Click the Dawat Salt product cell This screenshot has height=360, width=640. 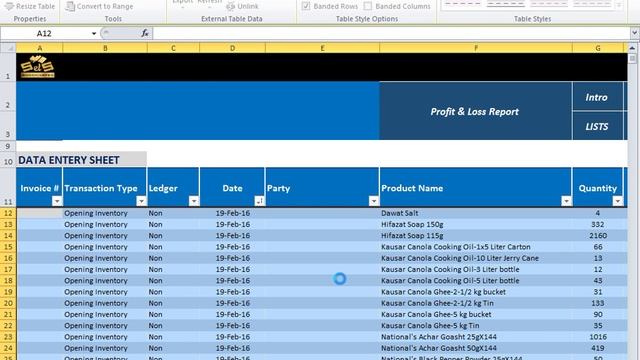click(476, 213)
